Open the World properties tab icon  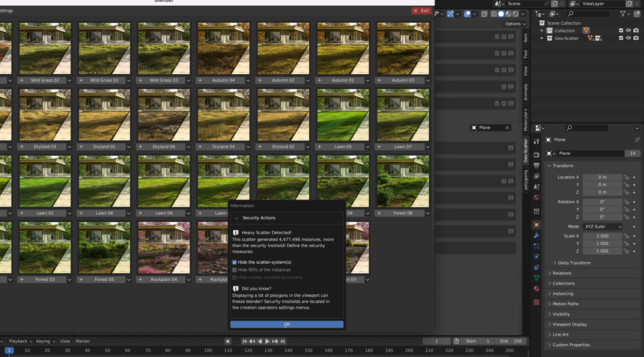point(536,197)
